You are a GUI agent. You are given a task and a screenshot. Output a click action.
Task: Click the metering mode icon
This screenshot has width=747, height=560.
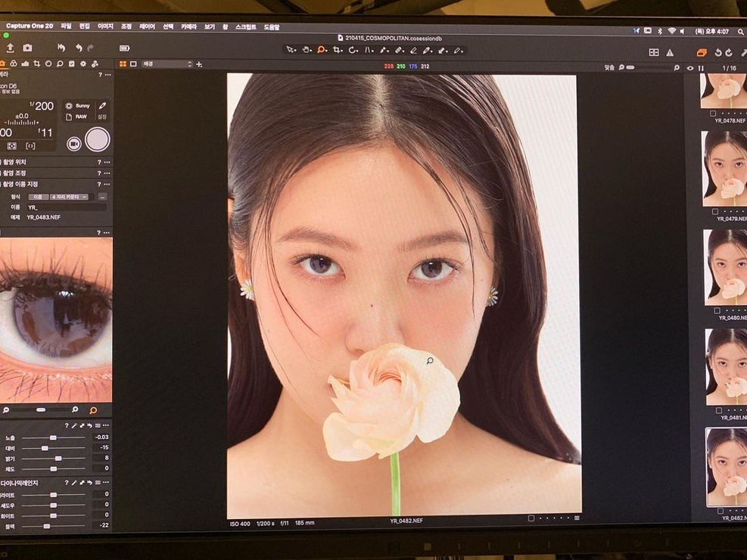(12, 146)
